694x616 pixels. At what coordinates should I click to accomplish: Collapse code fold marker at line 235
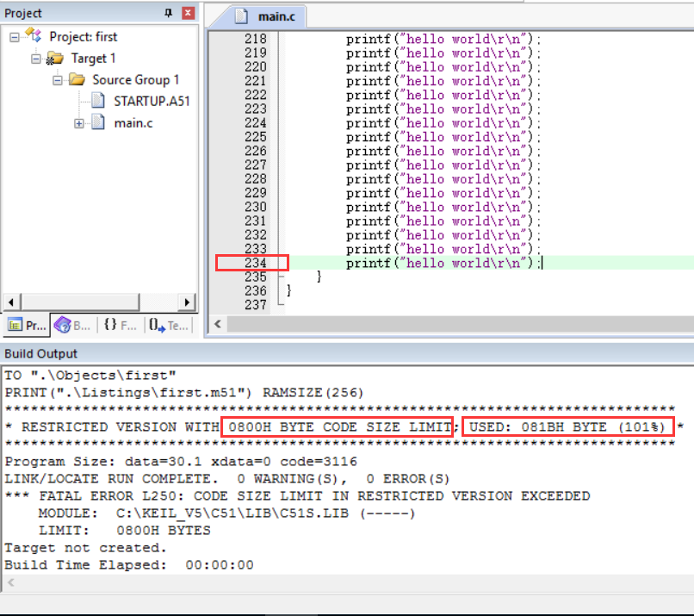[281, 277]
